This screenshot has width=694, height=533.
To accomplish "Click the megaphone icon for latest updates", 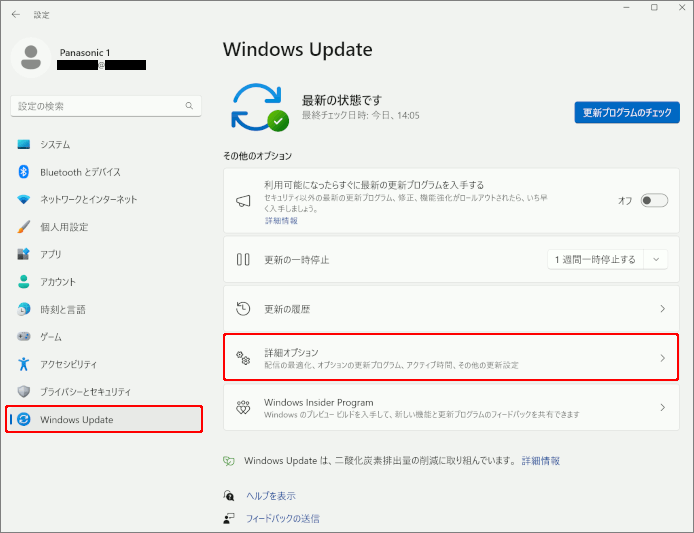I will 243,201.
